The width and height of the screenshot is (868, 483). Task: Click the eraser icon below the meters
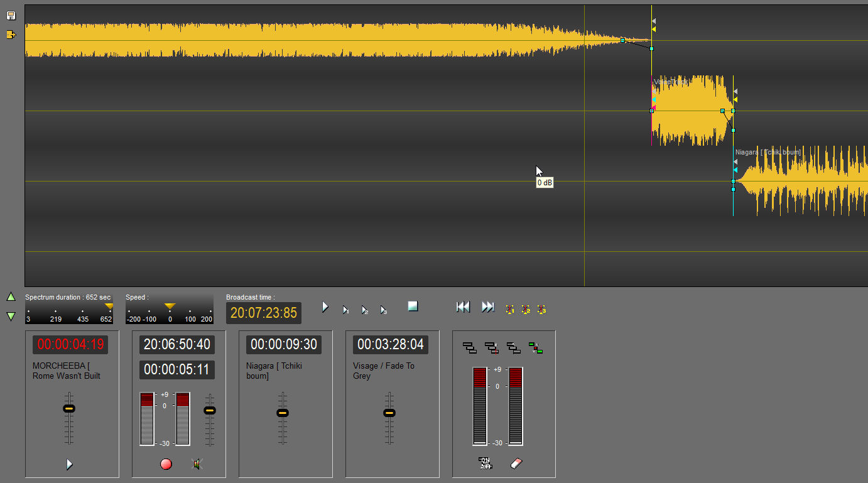coord(516,464)
